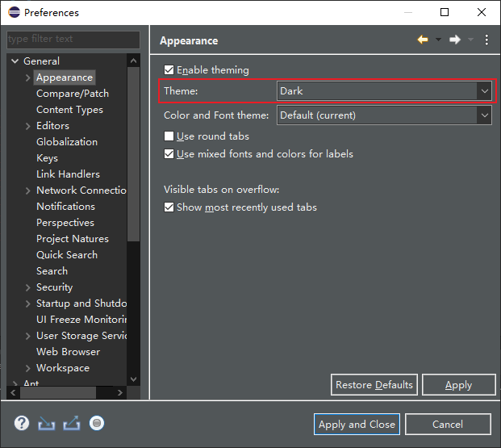Image resolution: width=501 pixels, height=448 pixels.
Task: Select the General tree item label
Action: click(41, 61)
